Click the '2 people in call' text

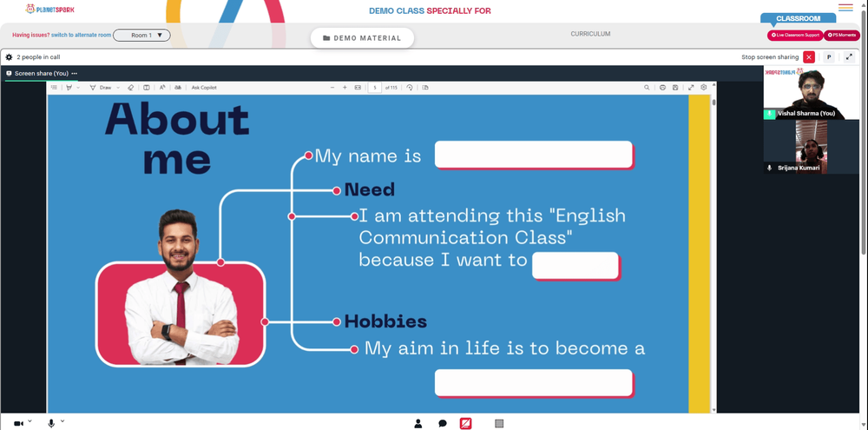pyautogui.click(x=38, y=57)
